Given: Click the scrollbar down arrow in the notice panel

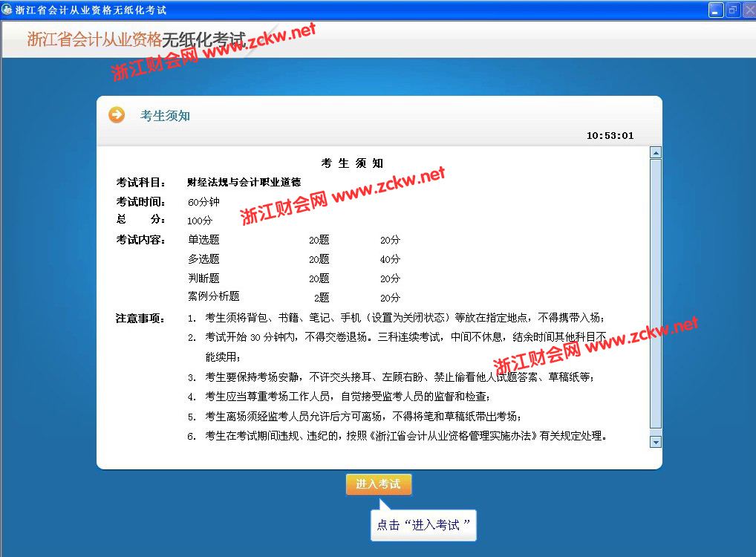Looking at the screenshot, I should (x=655, y=441).
